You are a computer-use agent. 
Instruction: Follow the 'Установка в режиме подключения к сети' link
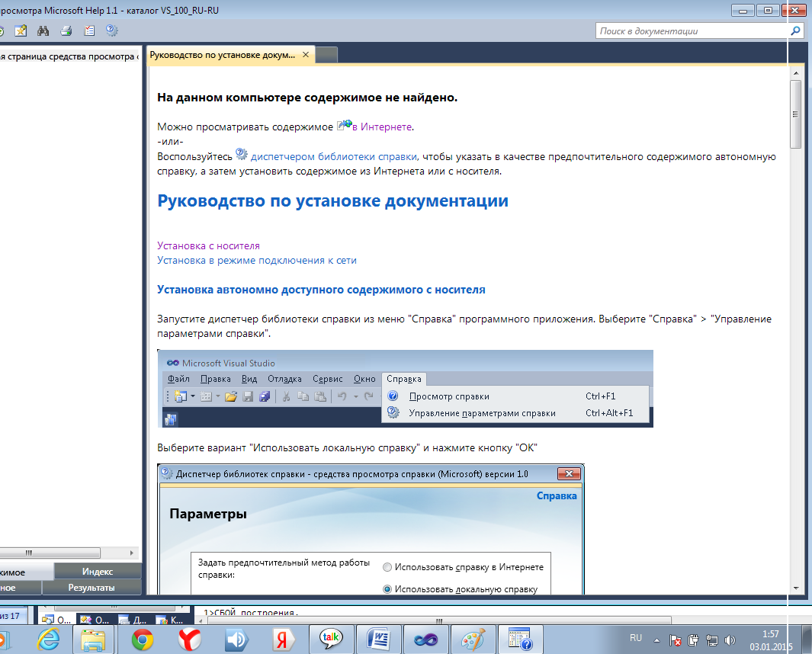(257, 261)
